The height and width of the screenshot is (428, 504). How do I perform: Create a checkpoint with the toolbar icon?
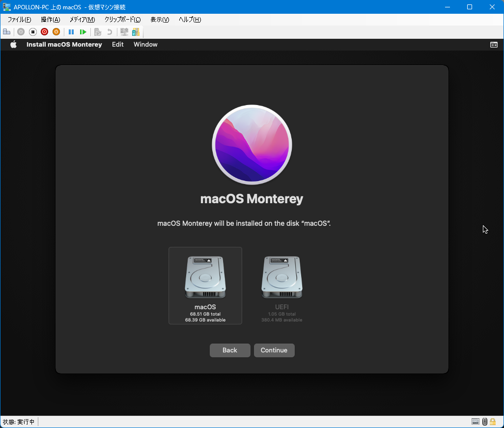tap(98, 32)
